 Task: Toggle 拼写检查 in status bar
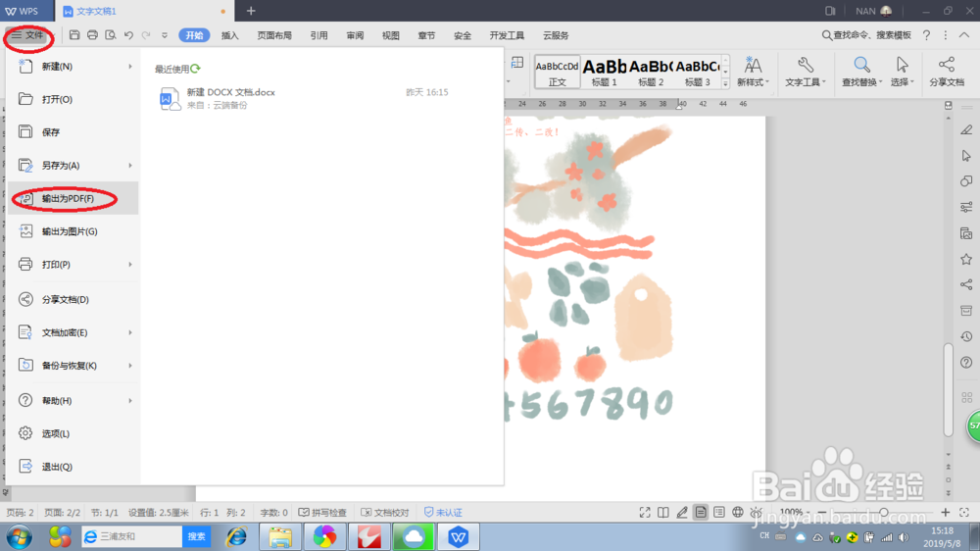pos(322,512)
